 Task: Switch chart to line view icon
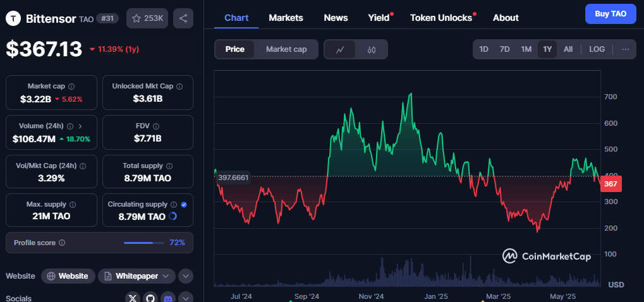point(339,50)
